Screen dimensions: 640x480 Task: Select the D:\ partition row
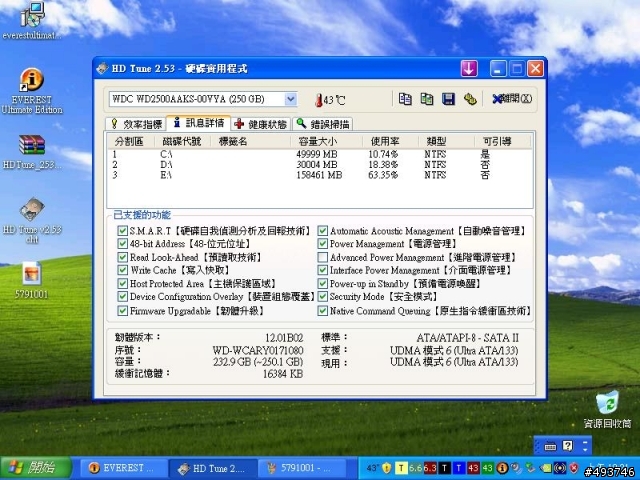pyautogui.click(x=320, y=164)
